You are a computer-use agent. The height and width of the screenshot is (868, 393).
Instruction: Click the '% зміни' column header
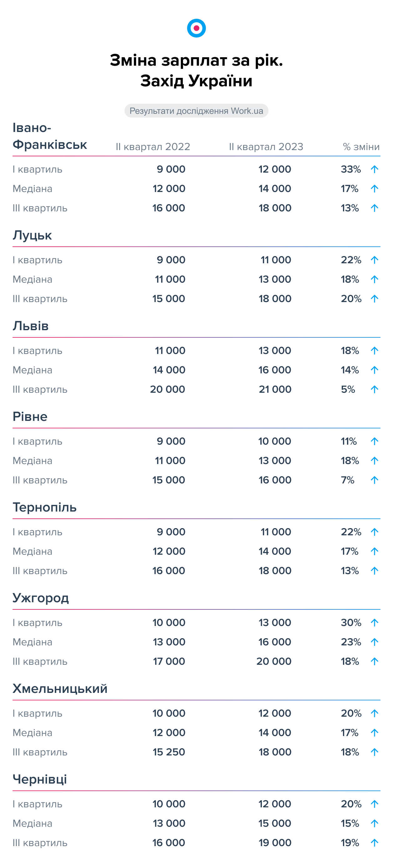(x=361, y=147)
